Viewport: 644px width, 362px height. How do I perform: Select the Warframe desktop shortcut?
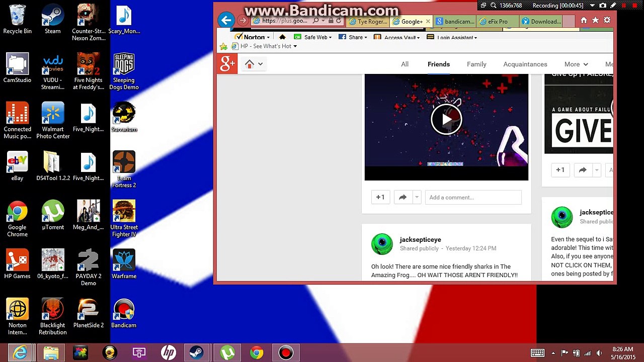(x=124, y=264)
